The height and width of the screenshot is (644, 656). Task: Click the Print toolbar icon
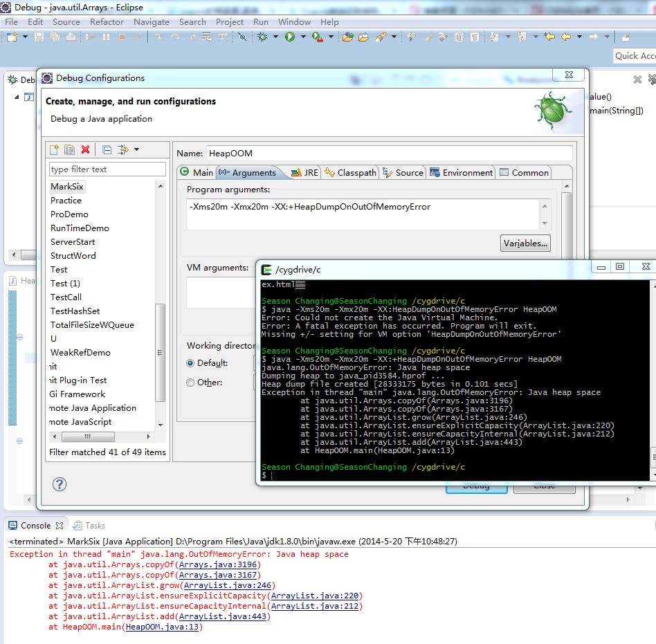pos(71,37)
